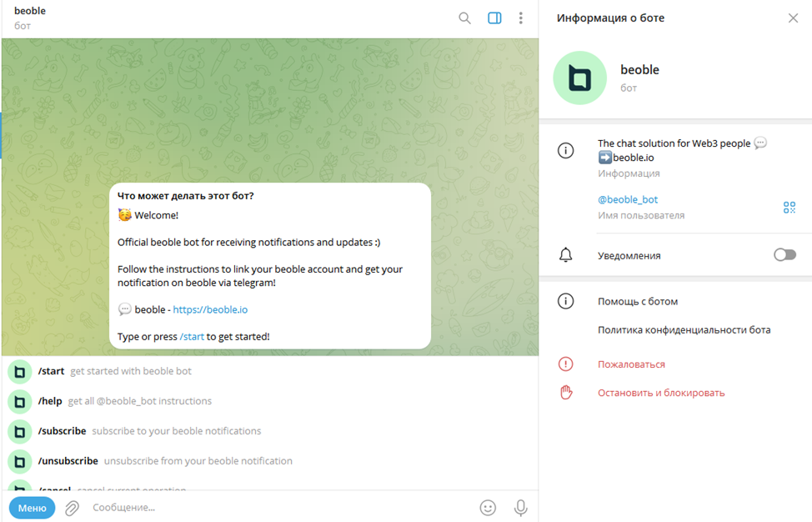Image resolution: width=812 pixels, height=522 pixels.
Task: Click 'Official beoble bot for receiving notifications' line
Action: click(248, 243)
